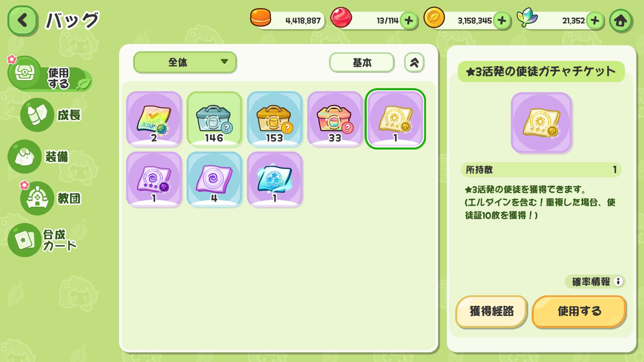
Task: Add more rainbow crystal gems
Action: click(x=595, y=21)
